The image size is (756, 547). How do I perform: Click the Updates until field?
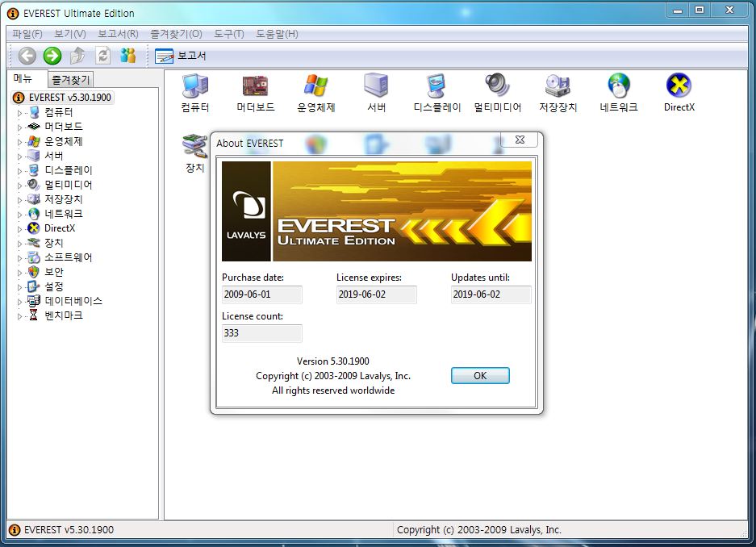(x=491, y=294)
